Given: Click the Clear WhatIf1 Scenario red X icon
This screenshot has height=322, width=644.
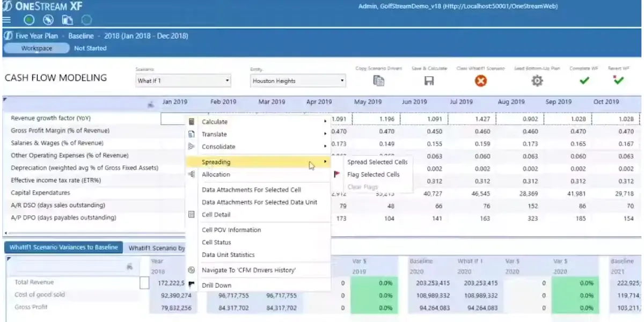Looking at the screenshot, I should (481, 81).
